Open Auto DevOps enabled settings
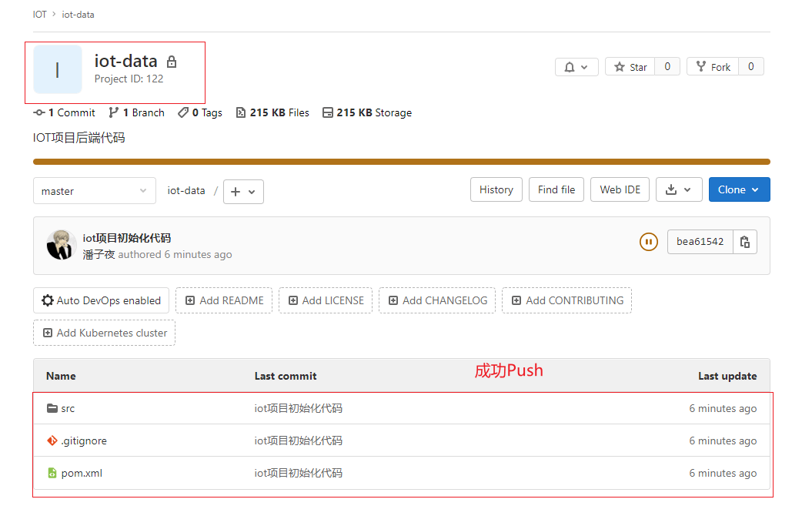812x526 pixels. [102, 300]
